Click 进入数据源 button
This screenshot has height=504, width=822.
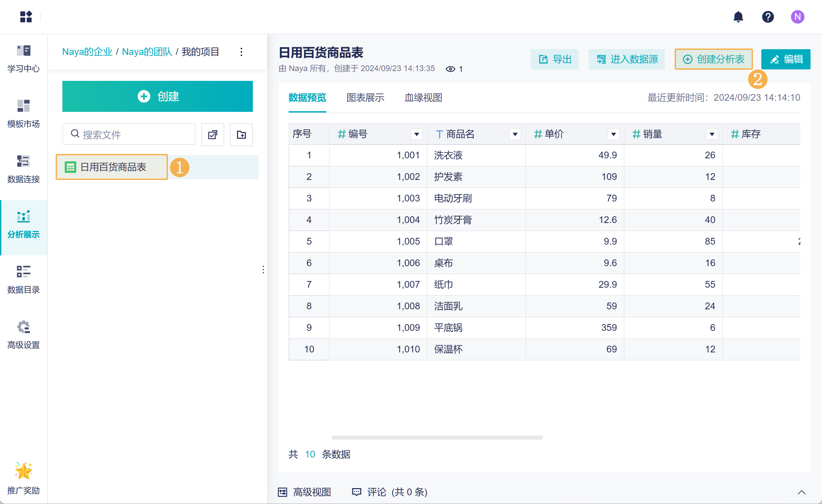pos(627,59)
